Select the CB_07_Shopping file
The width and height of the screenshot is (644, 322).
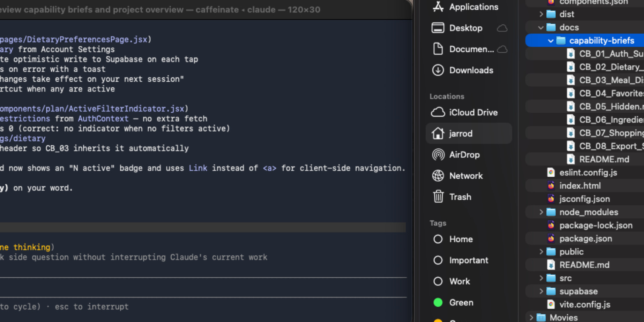tap(605, 133)
